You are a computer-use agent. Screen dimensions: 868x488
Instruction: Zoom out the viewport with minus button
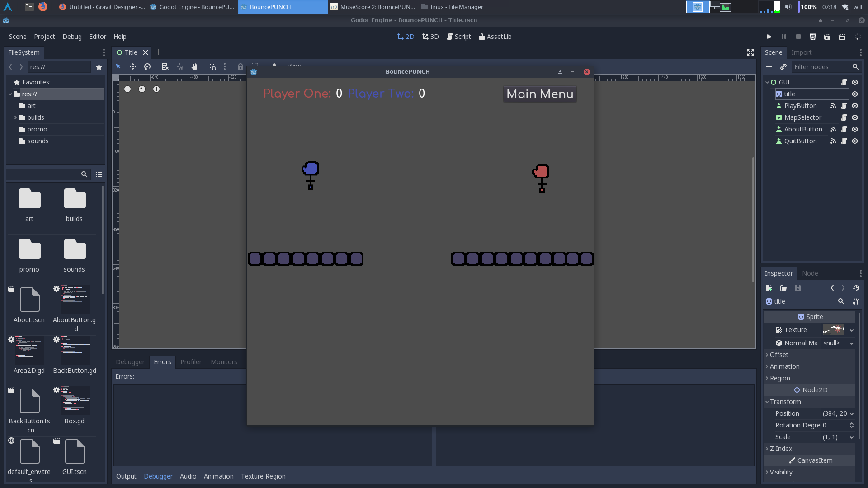pos(127,89)
